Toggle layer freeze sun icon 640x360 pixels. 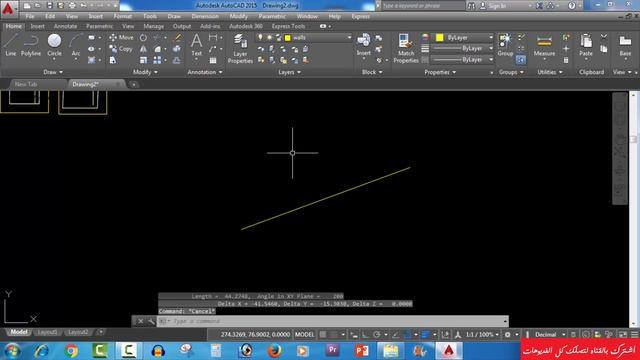click(x=269, y=38)
